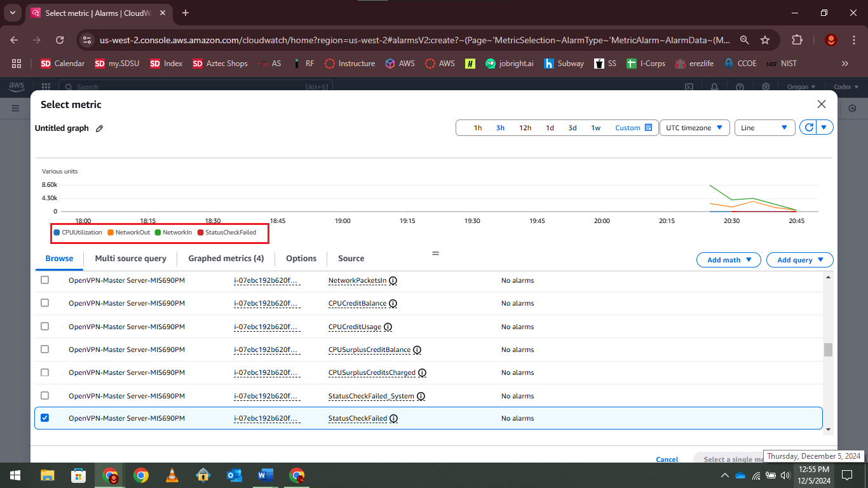Grab the graph panel resize handle
This screenshot has height=488, width=868.
point(436,253)
